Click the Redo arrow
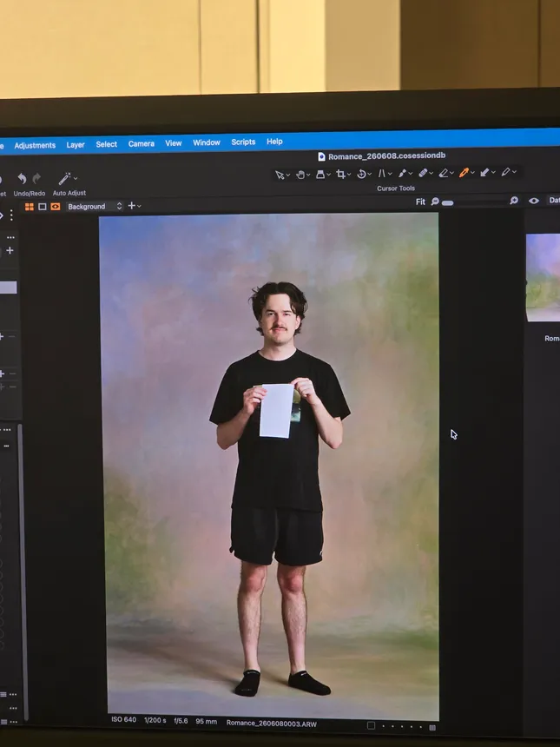 point(36,179)
